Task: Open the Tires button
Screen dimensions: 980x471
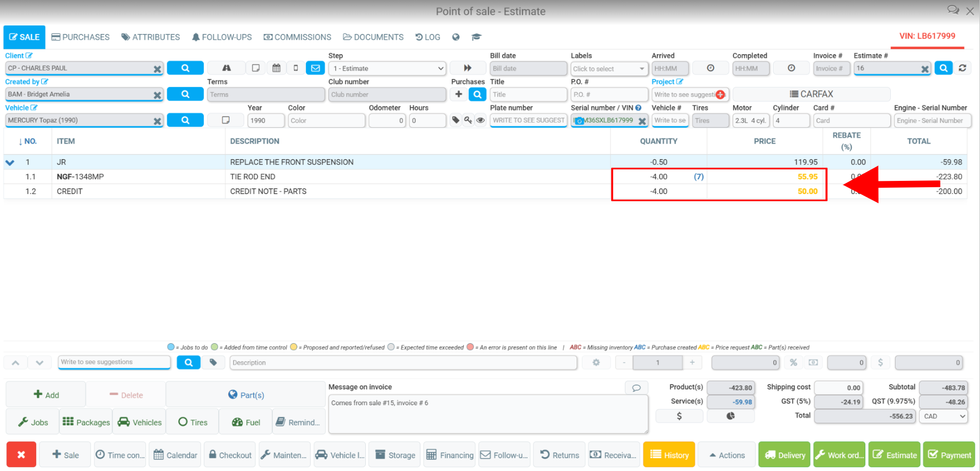Action: (x=193, y=422)
